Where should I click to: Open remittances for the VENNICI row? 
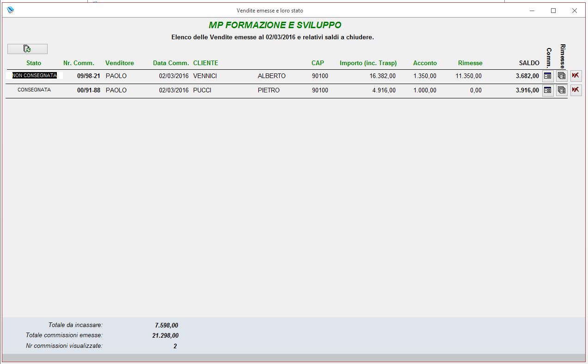(562, 76)
